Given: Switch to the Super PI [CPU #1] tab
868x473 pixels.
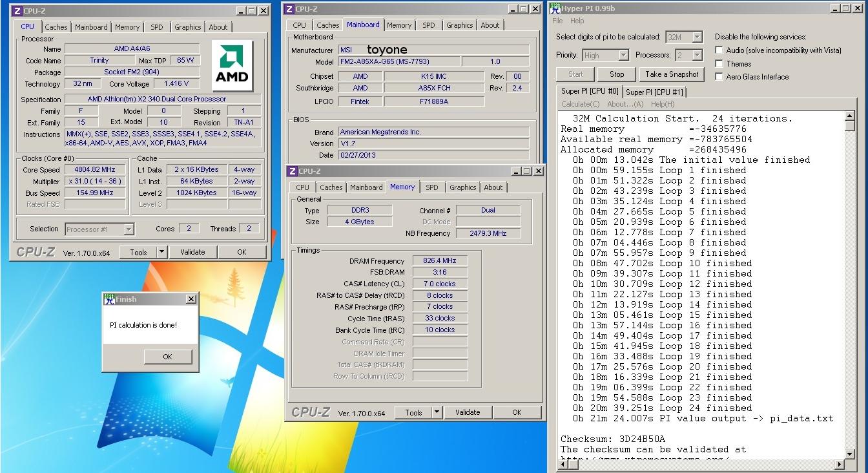Looking at the screenshot, I should pyautogui.click(x=654, y=92).
